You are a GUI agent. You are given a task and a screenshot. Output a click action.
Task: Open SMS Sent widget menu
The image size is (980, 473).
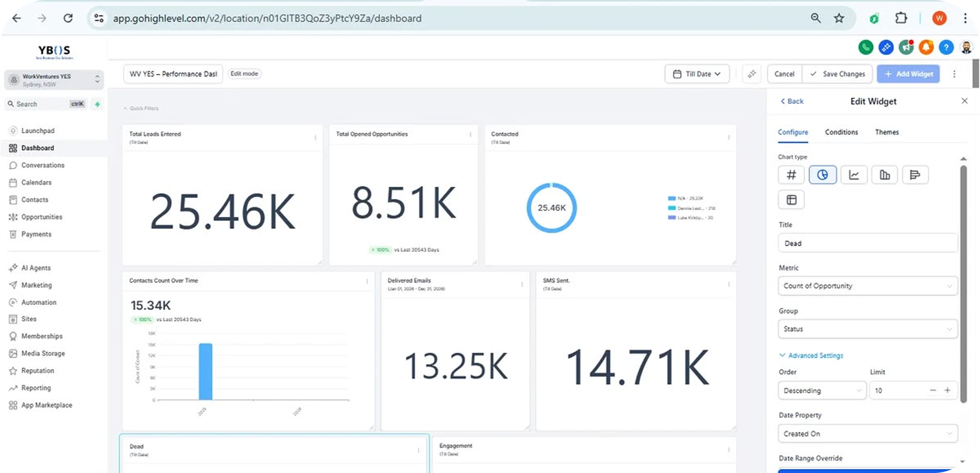coord(729,284)
